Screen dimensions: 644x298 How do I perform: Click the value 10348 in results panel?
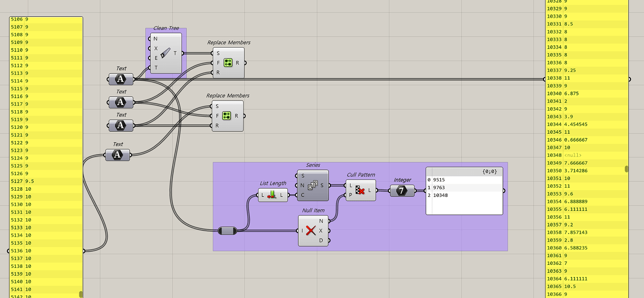[441, 195]
